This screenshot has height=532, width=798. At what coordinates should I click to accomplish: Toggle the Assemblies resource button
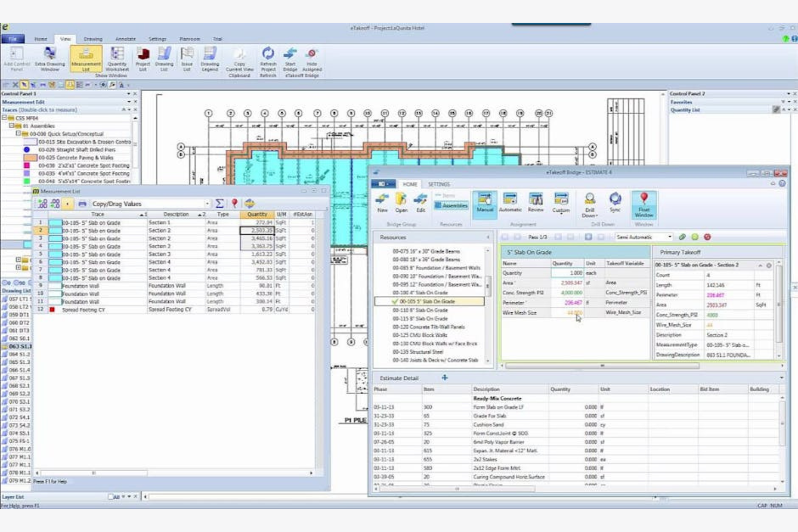[x=451, y=205]
